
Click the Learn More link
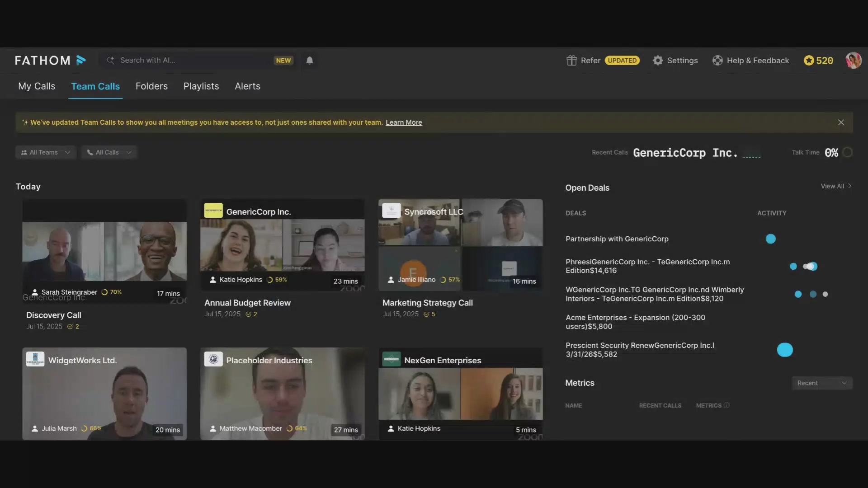click(x=404, y=122)
